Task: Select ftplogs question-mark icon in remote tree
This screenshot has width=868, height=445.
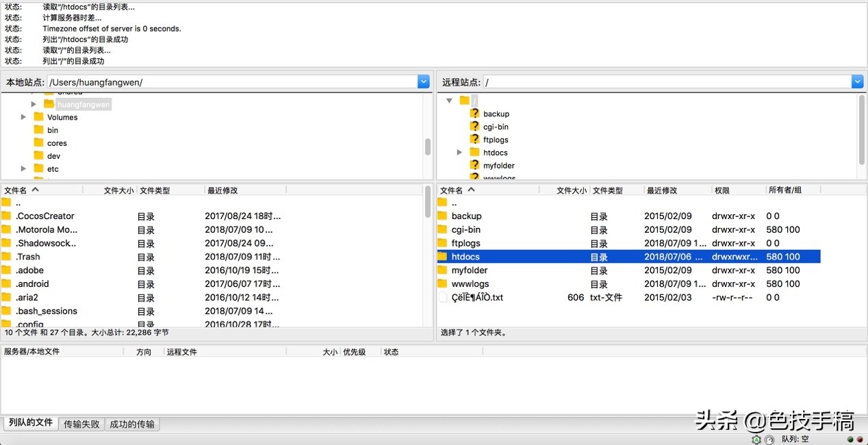Action: click(x=474, y=140)
